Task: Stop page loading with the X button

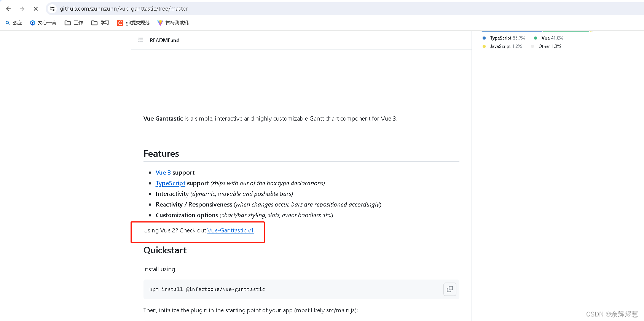Action: (36, 9)
